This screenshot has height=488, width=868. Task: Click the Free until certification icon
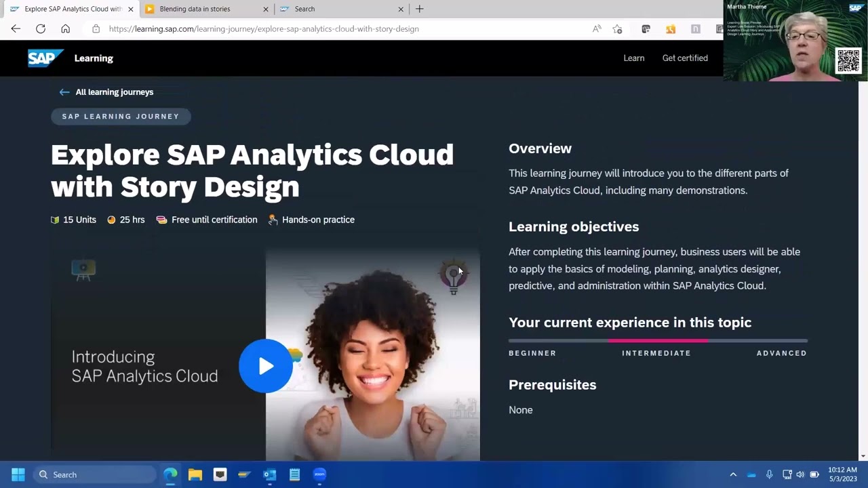(161, 220)
